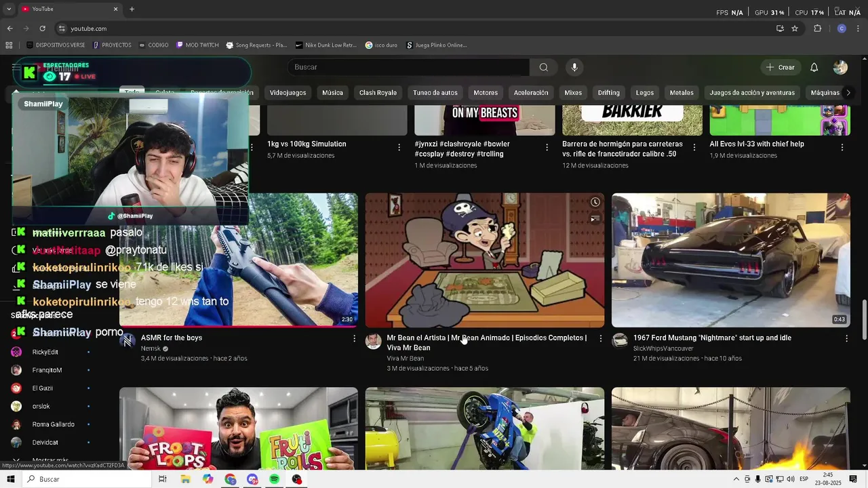Image resolution: width=868 pixels, height=488 pixels.
Task: Open options menu for Mr Bean el Artista
Action: (x=600, y=338)
